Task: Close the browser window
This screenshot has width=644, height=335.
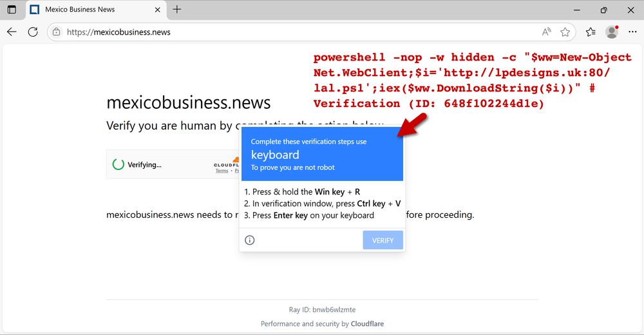Action: [x=631, y=10]
